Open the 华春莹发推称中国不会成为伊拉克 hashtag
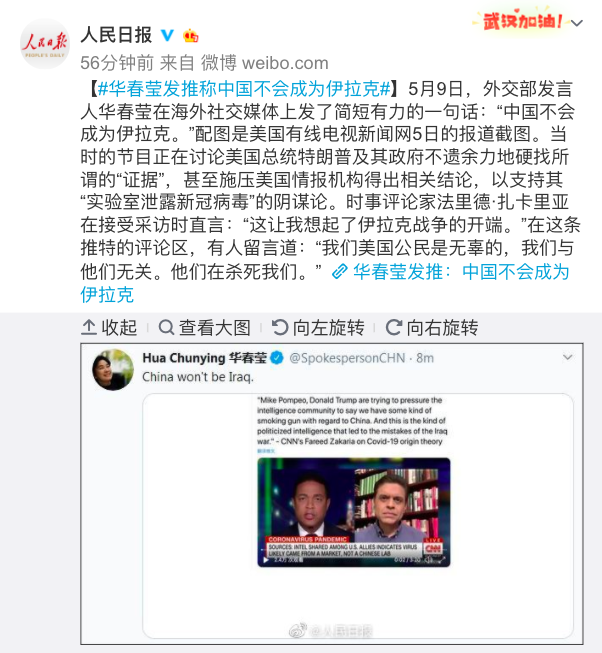The height and width of the screenshot is (653, 602). click(245, 89)
